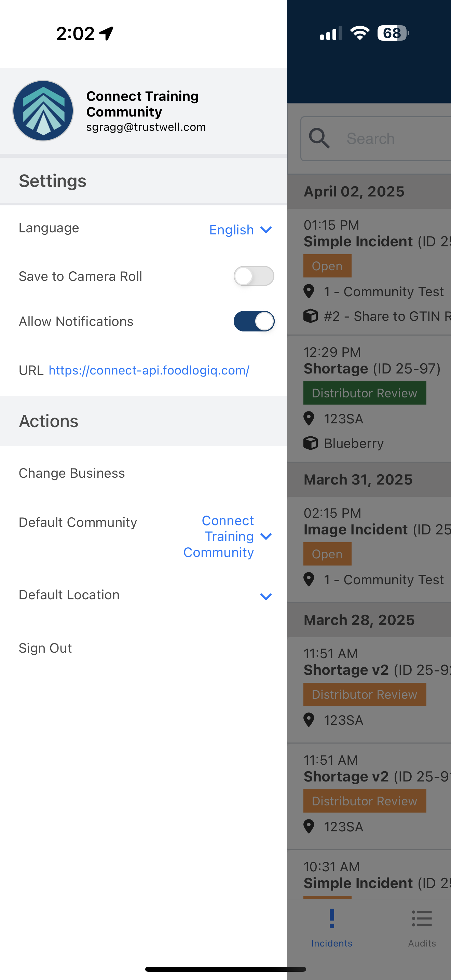Tap the Connect Training Community logo avatar
The height and width of the screenshot is (980, 451).
click(x=43, y=111)
